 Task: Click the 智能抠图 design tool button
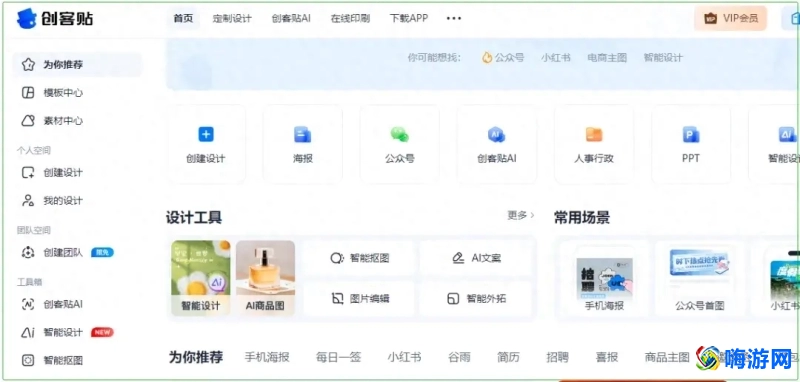[x=359, y=258]
